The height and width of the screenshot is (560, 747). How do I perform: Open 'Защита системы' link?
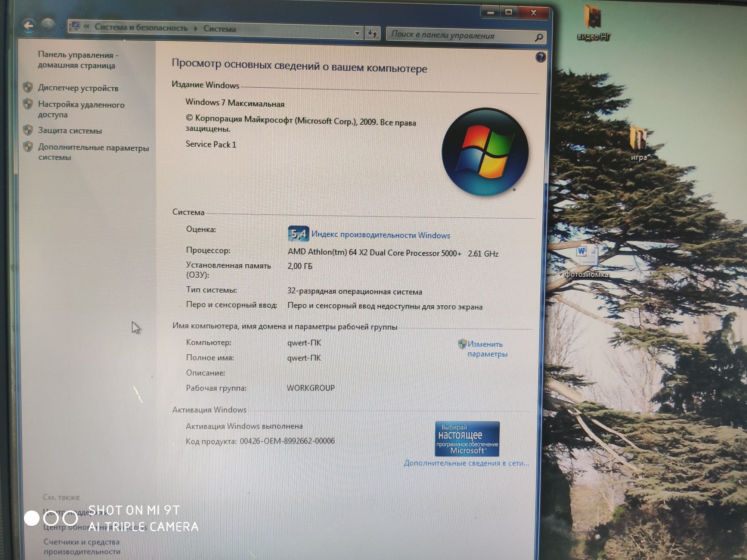(70, 131)
